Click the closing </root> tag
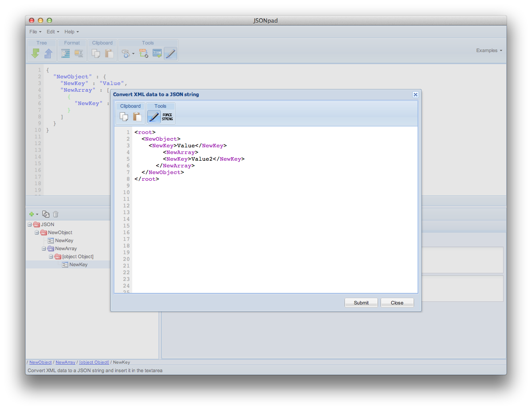Viewport: 532px width, 410px height. click(x=146, y=179)
